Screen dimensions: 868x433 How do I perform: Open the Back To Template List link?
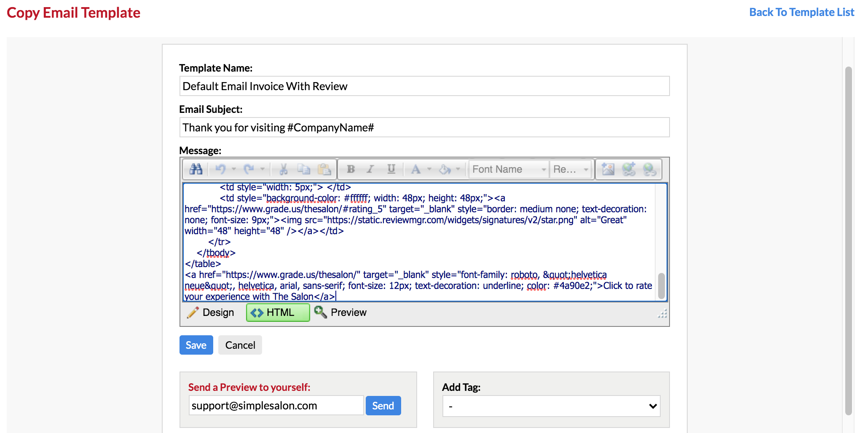801,12
